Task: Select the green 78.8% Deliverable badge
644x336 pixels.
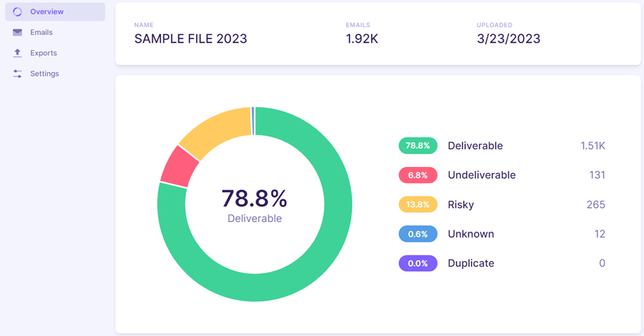Action: (x=418, y=146)
